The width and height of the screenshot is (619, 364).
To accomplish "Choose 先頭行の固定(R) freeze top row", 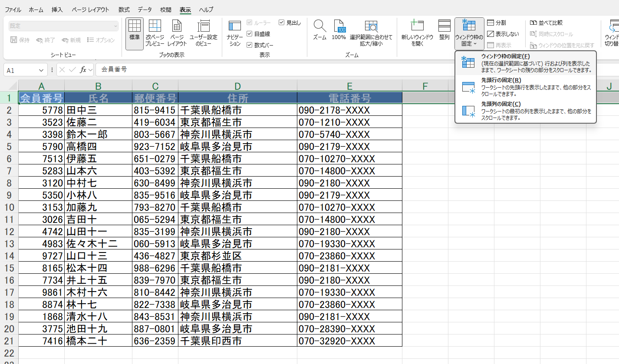I will tap(526, 87).
